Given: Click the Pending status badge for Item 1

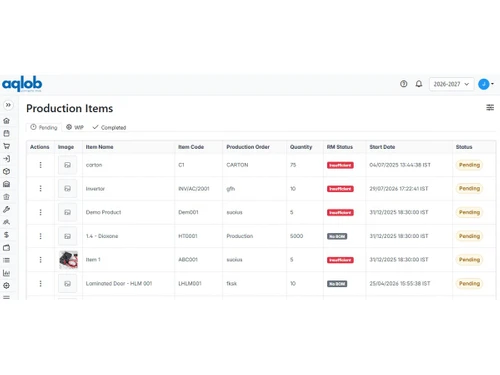Looking at the screenshot, I should pos(469,260).
